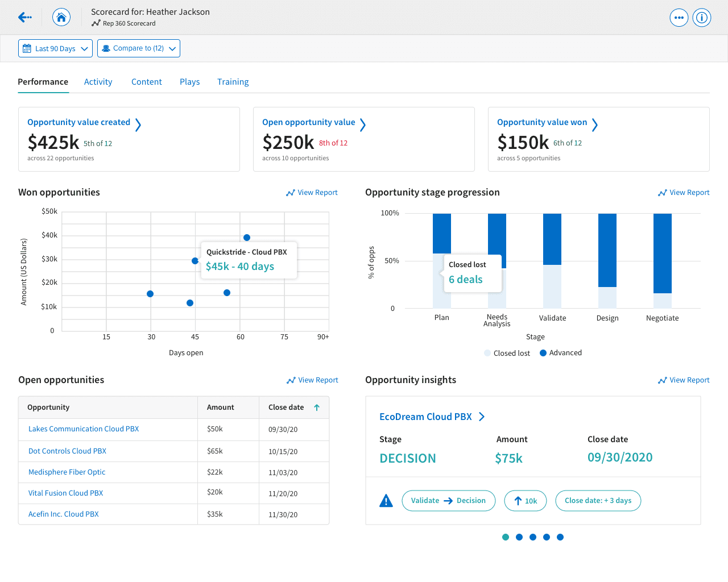Go to home via house icon

click(61, 18)
